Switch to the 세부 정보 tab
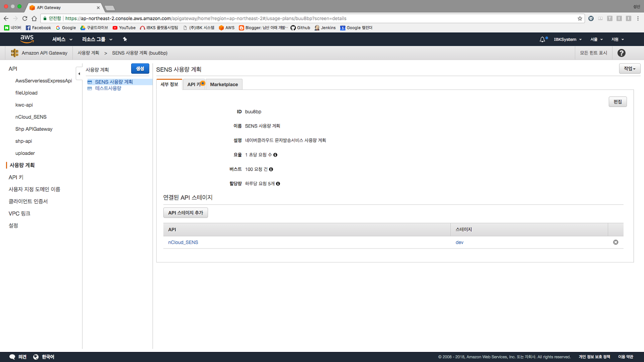Screen dimensions: 644x362 (169, 84)
